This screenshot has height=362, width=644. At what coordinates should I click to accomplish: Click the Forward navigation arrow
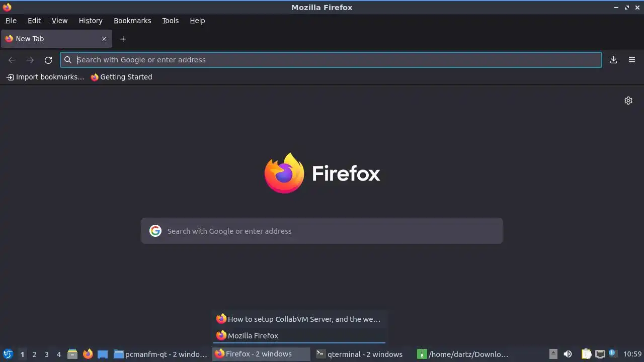[x=30, y=60]
